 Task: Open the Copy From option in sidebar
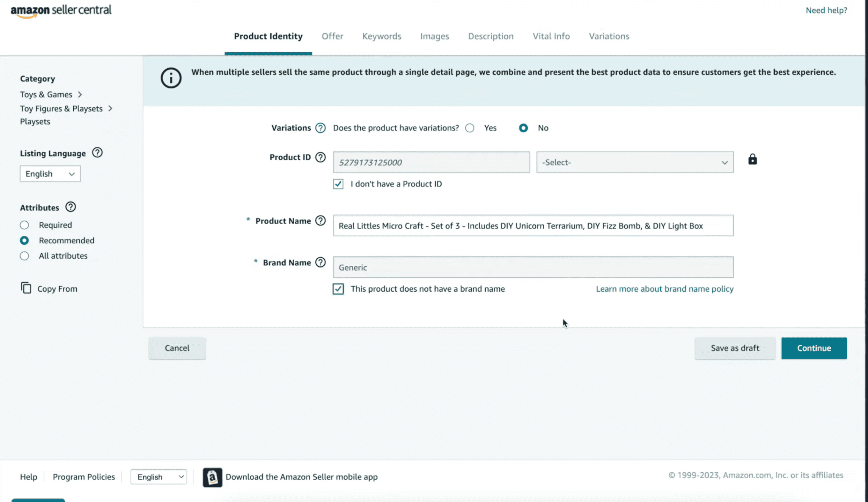point(57,288)
